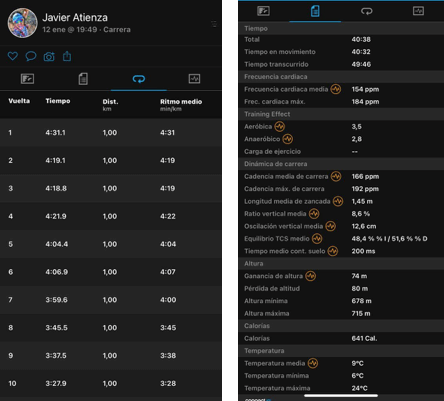Viewport: 444px width, 401px height.
Task: Share the activity with the share icon
Action: [67, 56]
